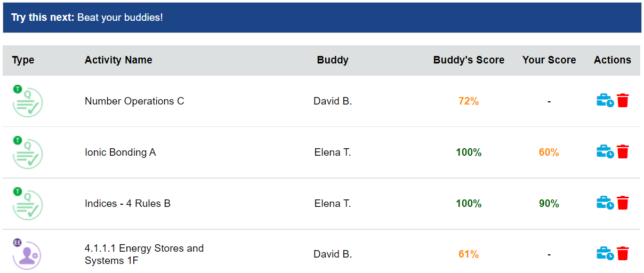Delete the Energy Stores and Systems row
This screenshot has width=644, height=273.
pyautogui.click(x=623, y=253)
